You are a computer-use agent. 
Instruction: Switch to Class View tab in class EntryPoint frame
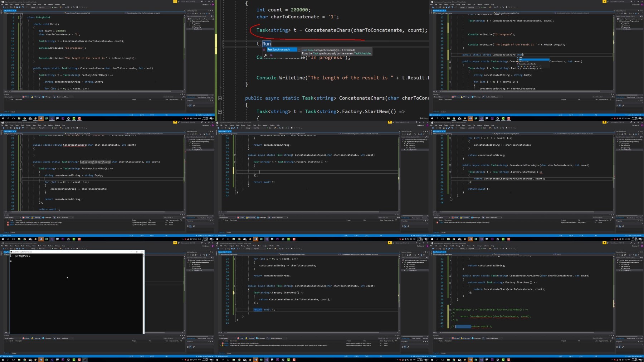coord(210,97)
